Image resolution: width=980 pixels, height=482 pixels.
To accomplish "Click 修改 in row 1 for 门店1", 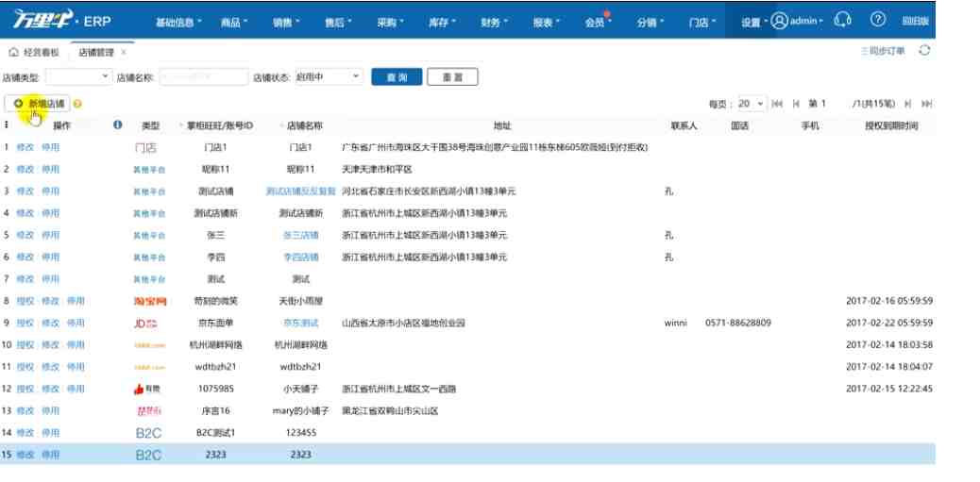I will [x=25, y=147].
